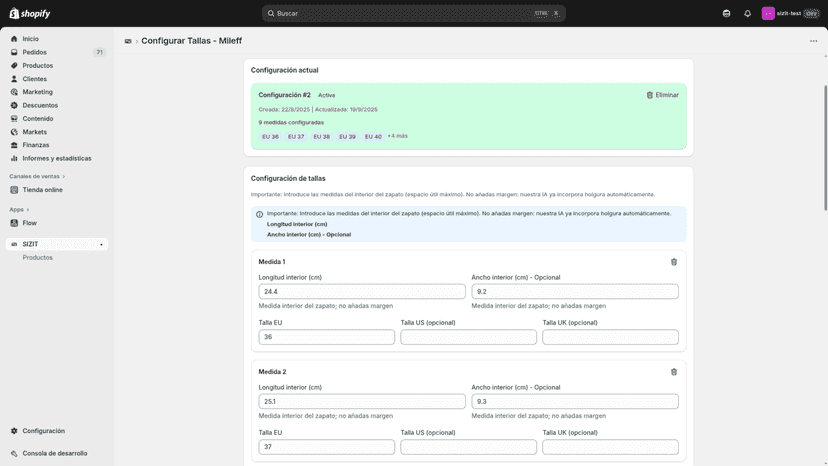828x466 pixels.
Task: Click the Shopify logo in header
Action: click(x=30, y=14)
